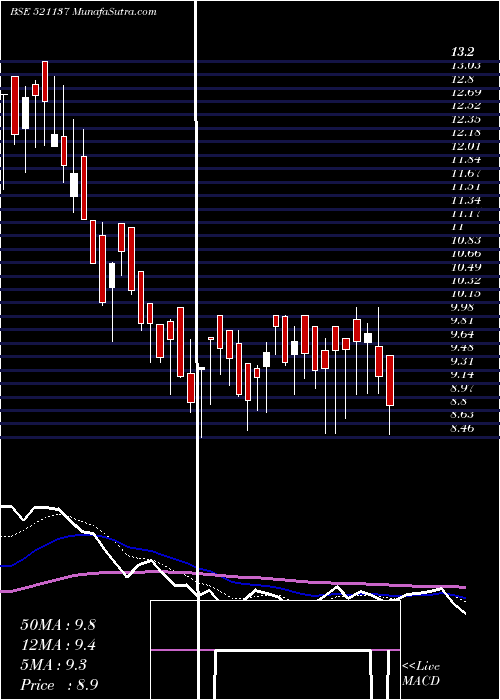Click the 9.81 price level label
500x700 pixels.
pyautogui.click(x=462, y=321)
